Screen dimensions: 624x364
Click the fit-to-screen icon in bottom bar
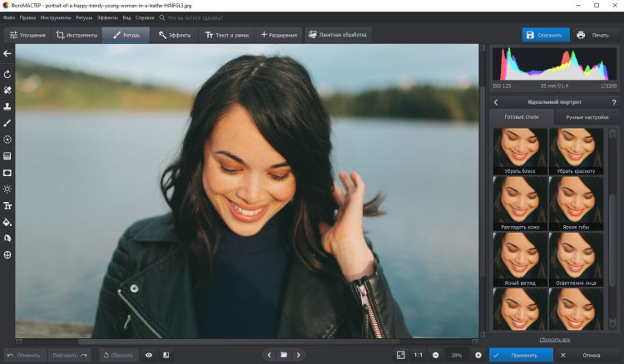(x=401, y=355)
